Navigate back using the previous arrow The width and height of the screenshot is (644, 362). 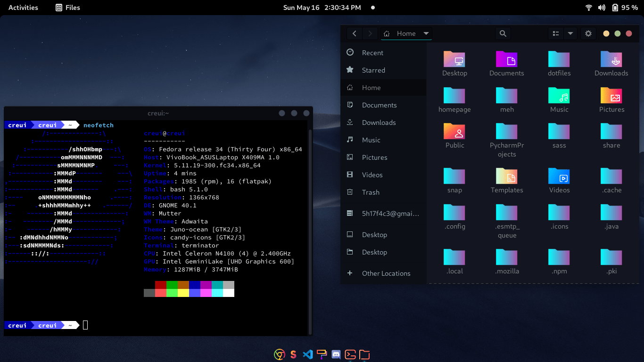(x=354, y=33)
